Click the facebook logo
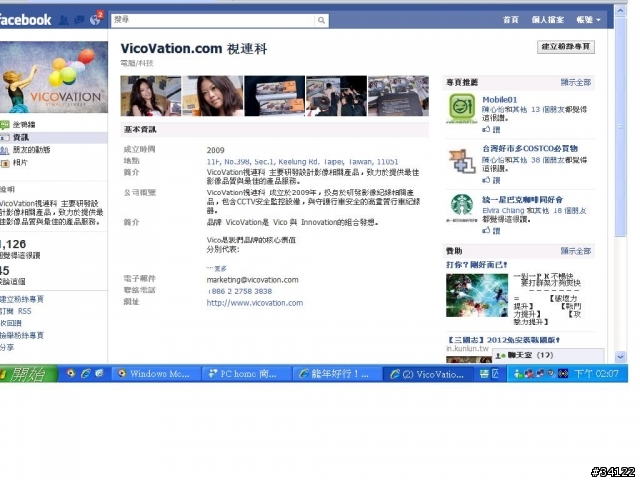 [x=25, y=20]
